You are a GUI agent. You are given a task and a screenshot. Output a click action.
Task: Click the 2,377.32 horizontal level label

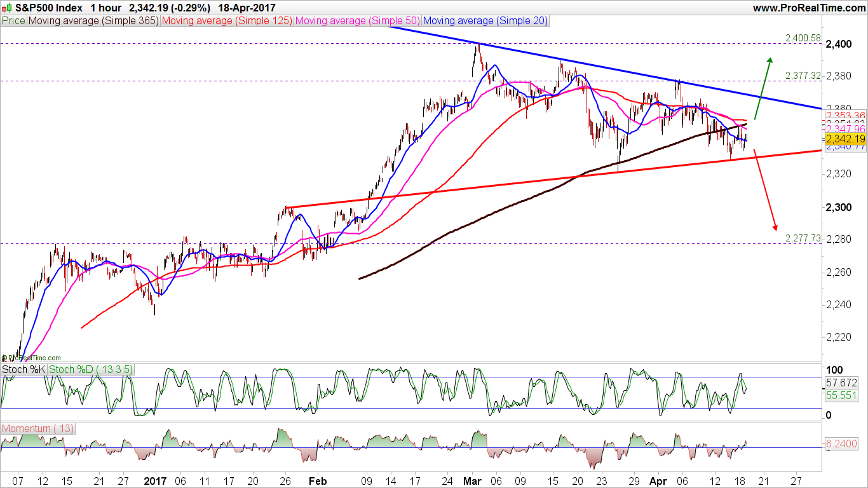point(803,76)
